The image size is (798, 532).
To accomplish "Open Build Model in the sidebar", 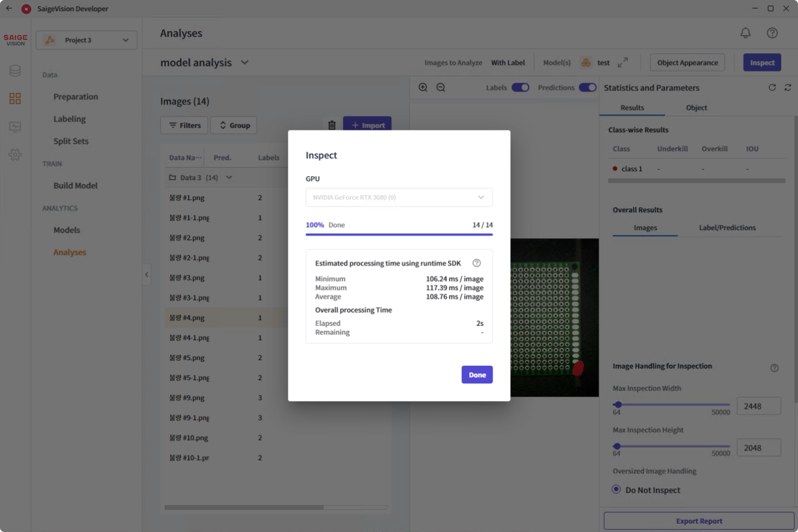I will 75,186.
